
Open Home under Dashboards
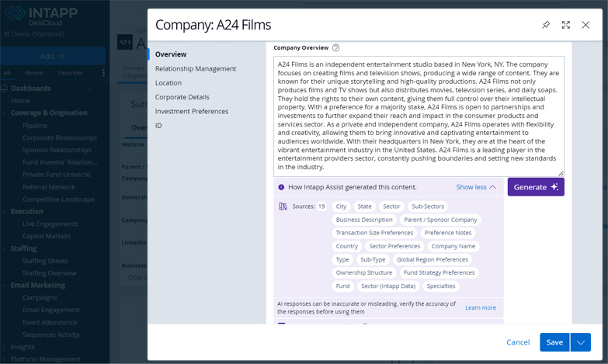click(20, 101)
